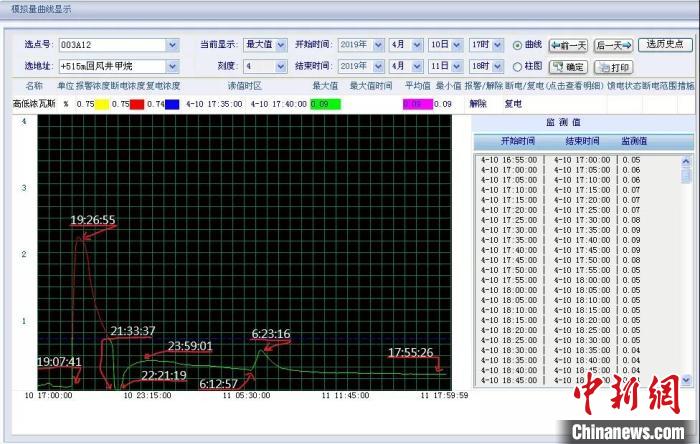Screen dimensions: 700x444
Task: Click the 打印 print button
Action: click(x=613, y=67)
